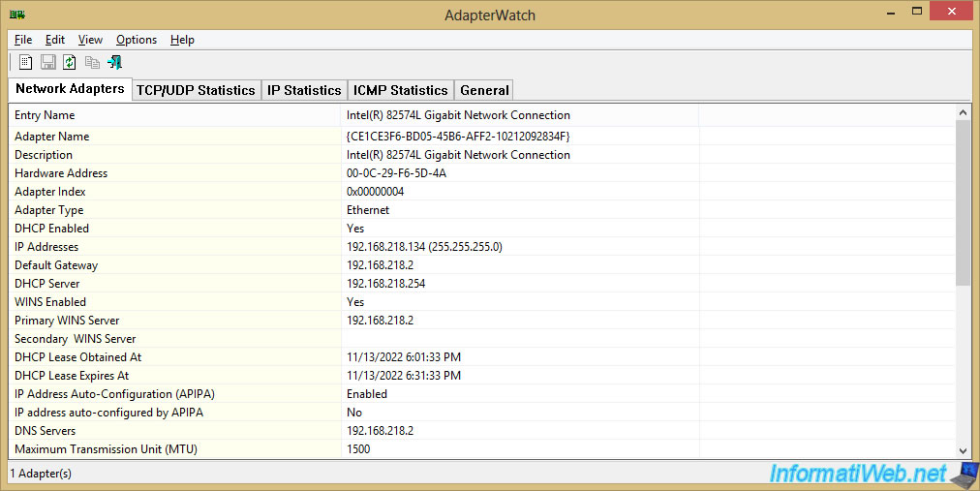The width and height of the screenshot is (980, 491).
Task: Switch to the TCP/UDP Statistics tab
Action: (x=196, y=90)
